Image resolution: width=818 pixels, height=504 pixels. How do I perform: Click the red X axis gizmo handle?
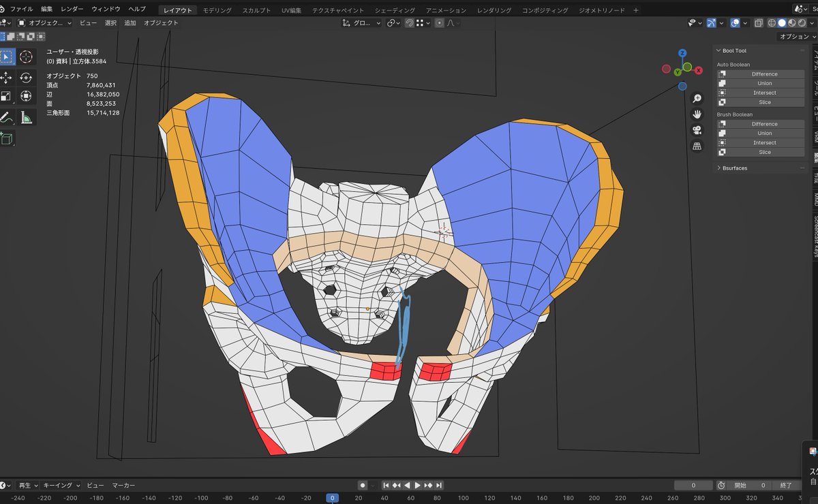click(699, 70)
